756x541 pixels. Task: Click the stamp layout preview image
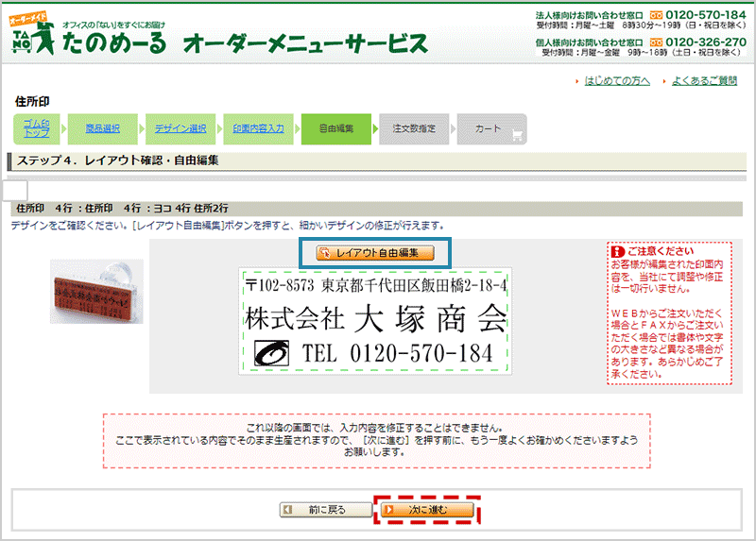click(x=375, y=321)
